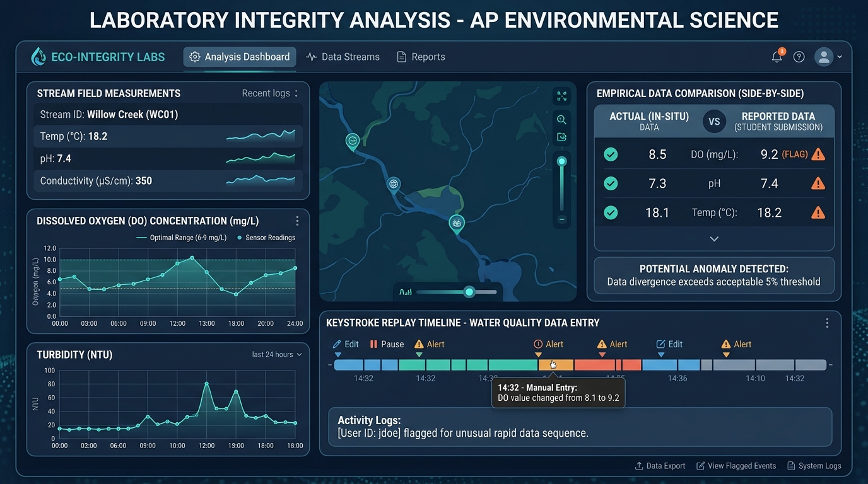The width and height of the screenshot is (868, 484).
Task: Select the Alert marker with the circle icon
Action: [x=548, y=344]
